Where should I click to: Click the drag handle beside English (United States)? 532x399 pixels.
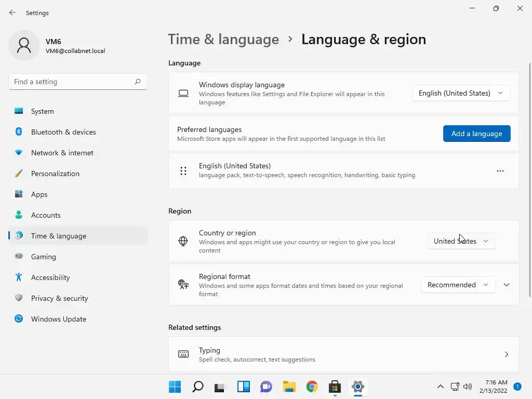pyautogui.click(x=183, y=170)
